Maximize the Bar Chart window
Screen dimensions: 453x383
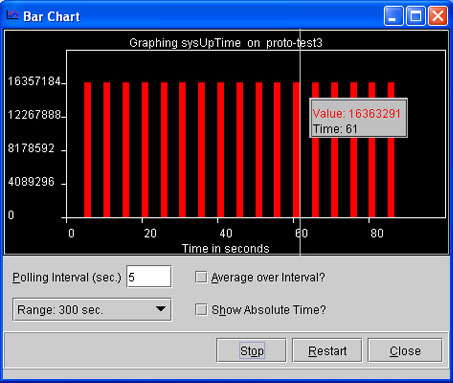click(x=415, y=16)
